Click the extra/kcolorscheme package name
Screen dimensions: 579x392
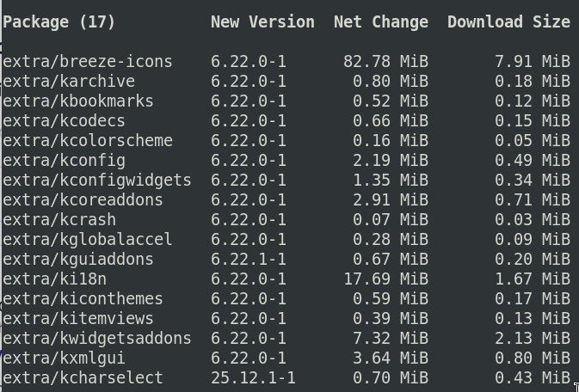click(x=88, y=141)
